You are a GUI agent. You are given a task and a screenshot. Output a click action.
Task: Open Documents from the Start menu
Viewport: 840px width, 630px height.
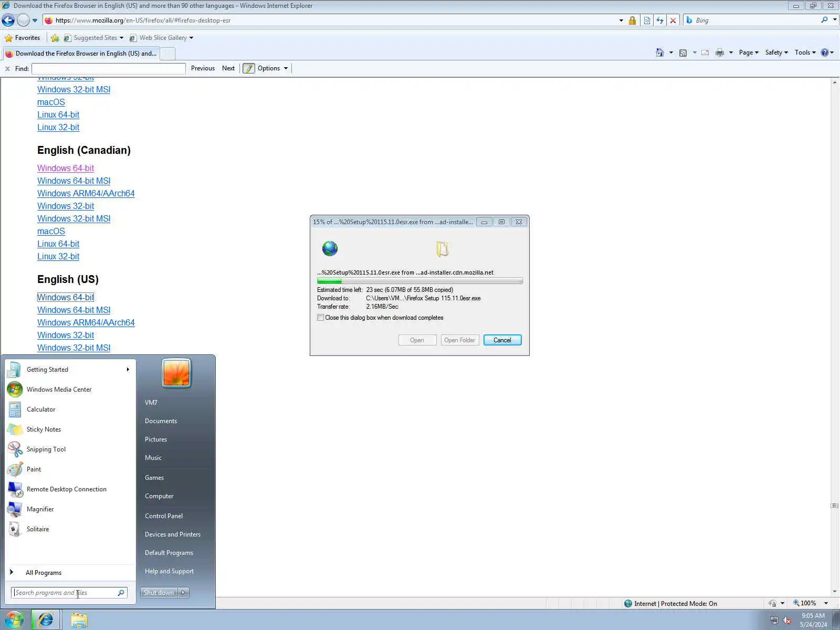click(161, 421)
